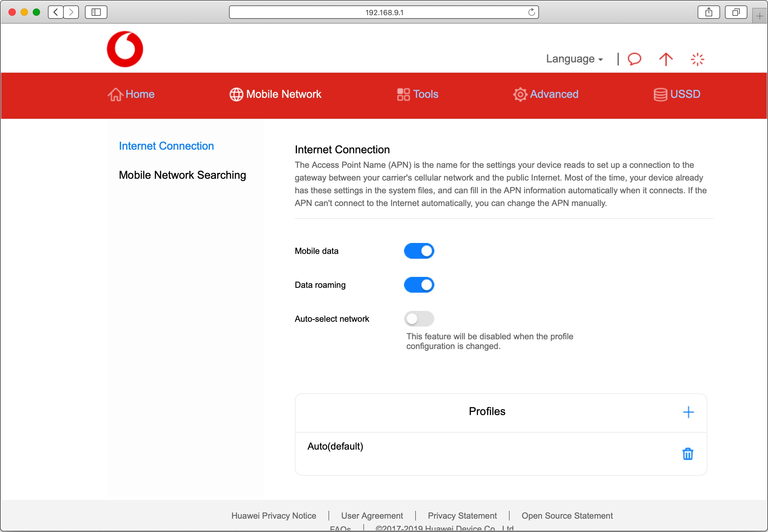
Task: Turn off Data roaming toggle
Action: pos(419,285)
